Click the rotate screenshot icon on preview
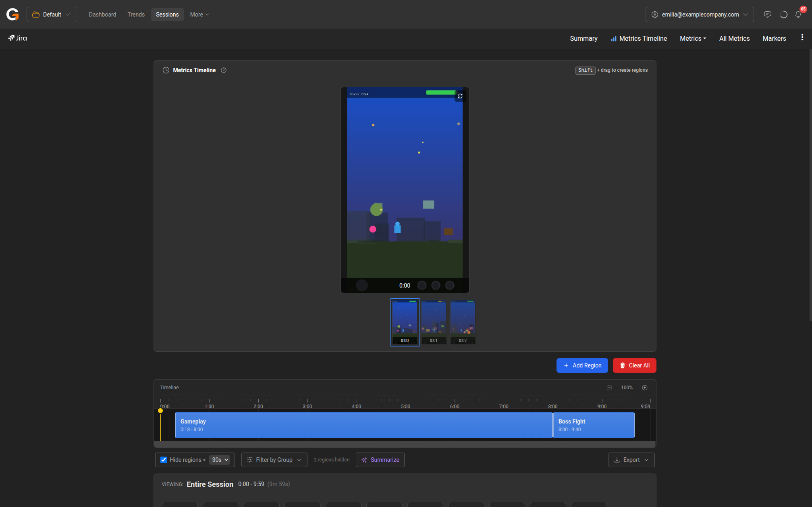The width and height of the screenshot is (812, 507). point(460,96)
